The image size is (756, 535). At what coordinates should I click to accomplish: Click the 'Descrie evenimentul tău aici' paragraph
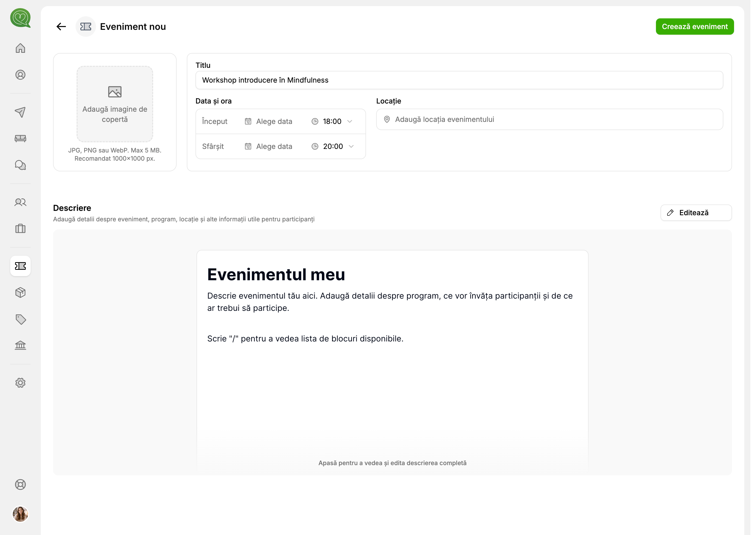(x=390, y=302)
